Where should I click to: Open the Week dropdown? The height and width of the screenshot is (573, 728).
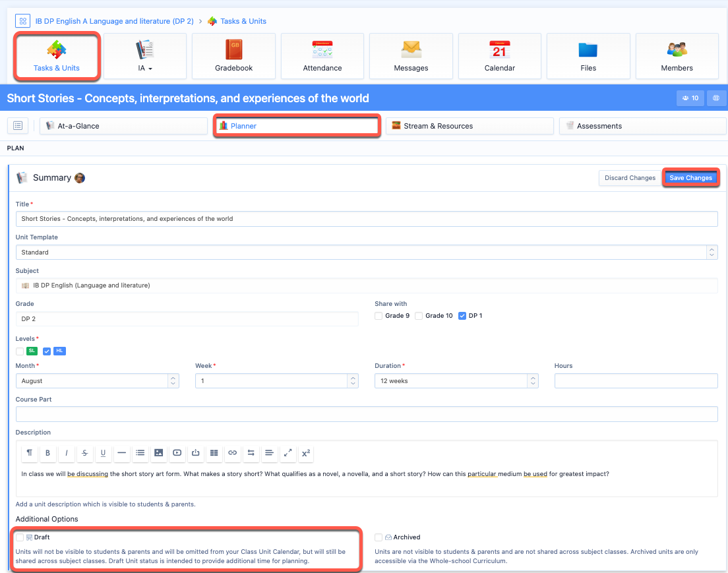(277, 380)
